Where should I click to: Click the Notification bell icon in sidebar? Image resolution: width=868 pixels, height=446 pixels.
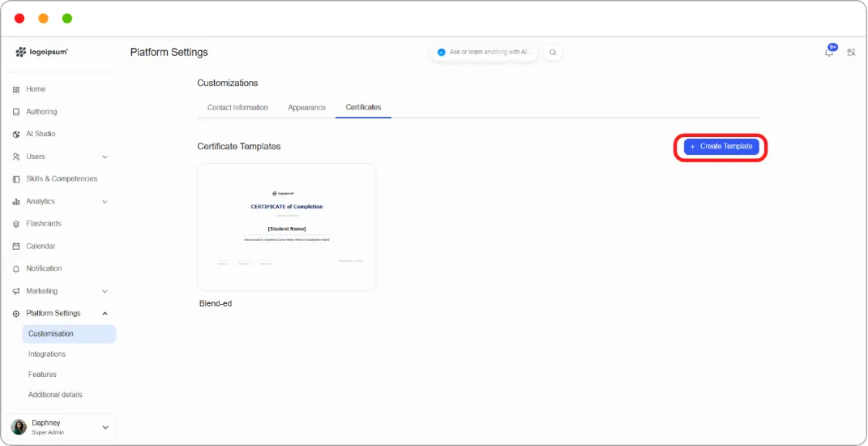coord(16,268)
